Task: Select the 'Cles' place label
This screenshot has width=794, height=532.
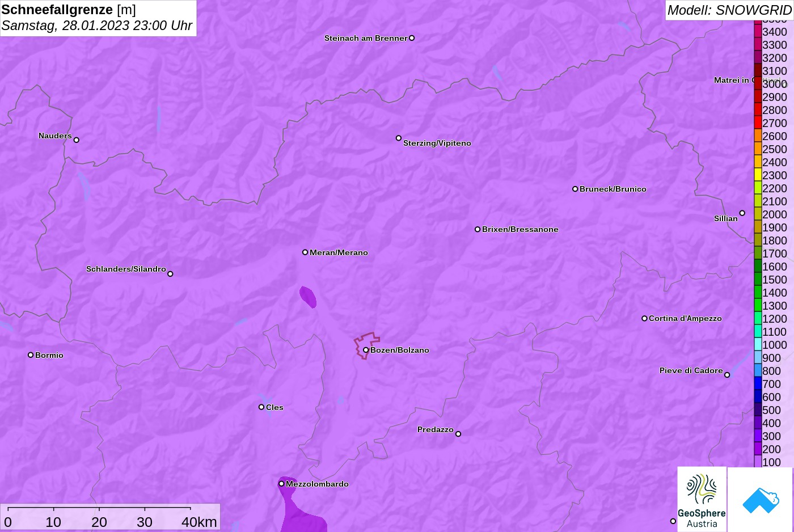Action: [x=274, y=407]
